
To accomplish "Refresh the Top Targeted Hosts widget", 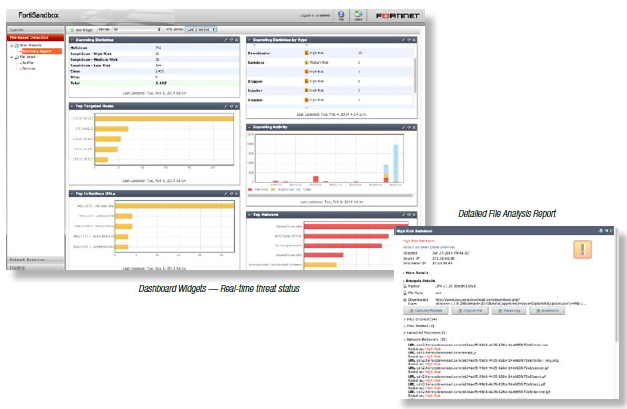I will [231, 106].
